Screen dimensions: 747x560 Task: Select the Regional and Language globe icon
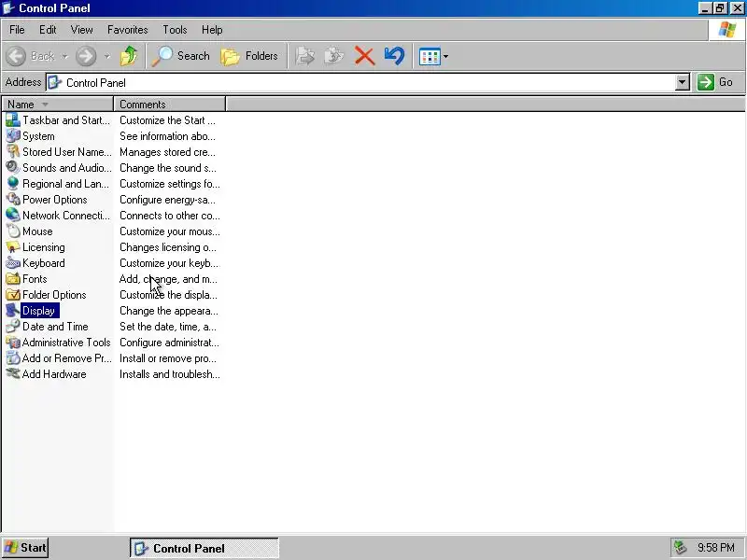coord(13,183)
